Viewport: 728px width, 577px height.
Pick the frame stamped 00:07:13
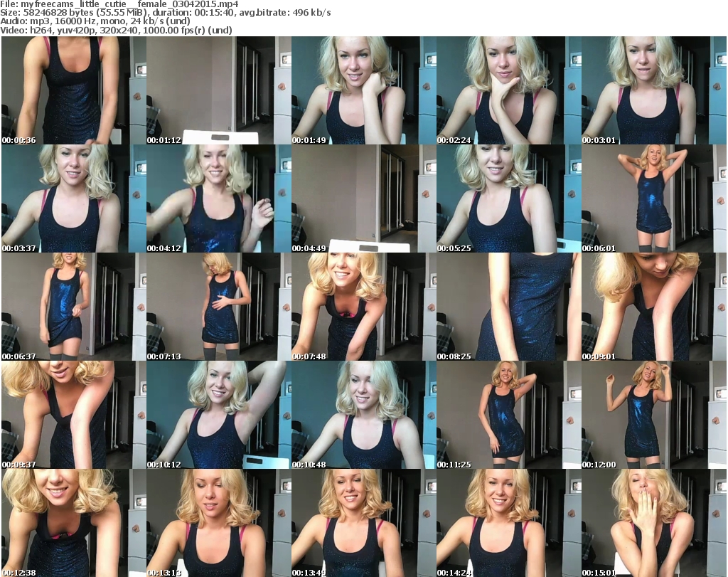pyautogui.click(x=219, y=307)
